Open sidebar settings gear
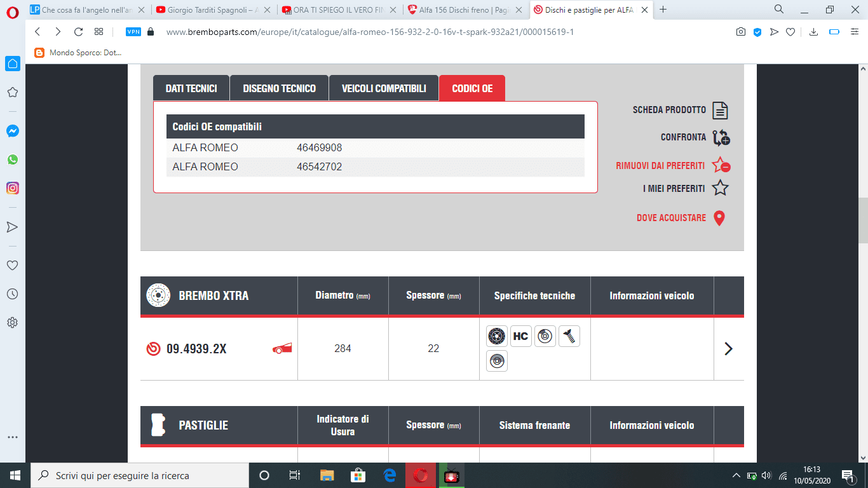The height and width of the screenshot is (488, 868). coord(12,322)
